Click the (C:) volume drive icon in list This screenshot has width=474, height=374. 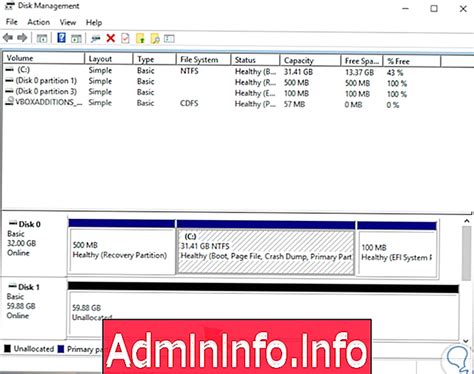coord(9,70)
